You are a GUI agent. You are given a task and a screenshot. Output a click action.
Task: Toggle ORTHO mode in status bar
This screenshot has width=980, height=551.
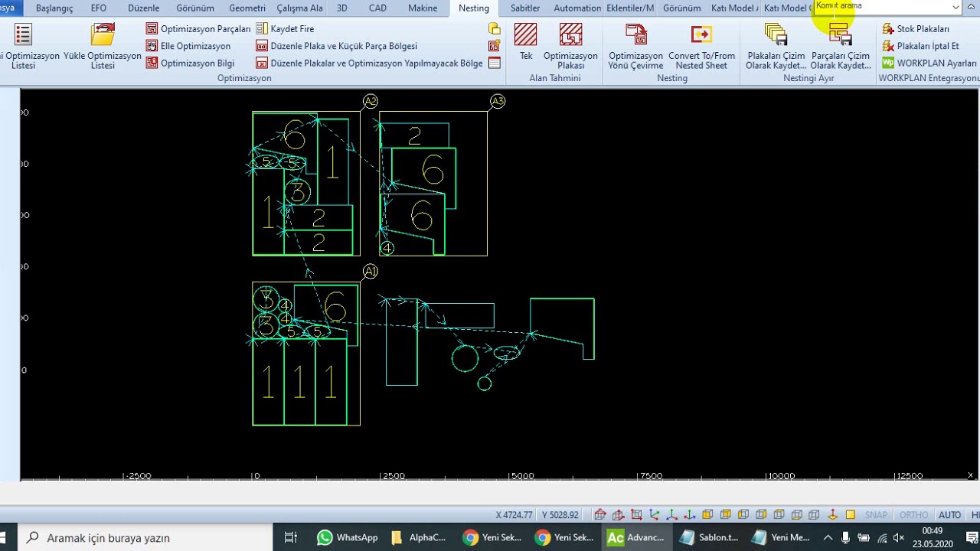913,515
